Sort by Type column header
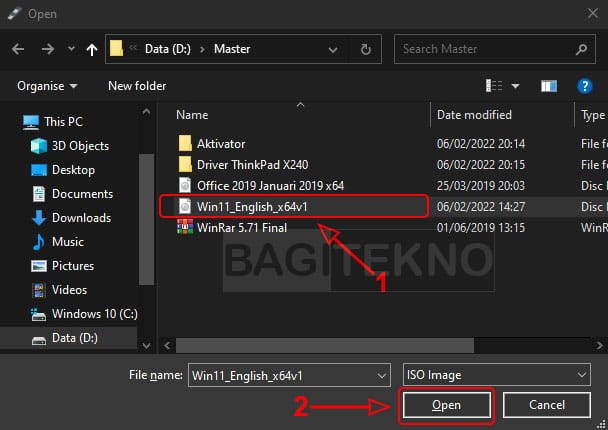Viewport: 608px width, 430px height. pyautogui.click(x=593, y=115)
